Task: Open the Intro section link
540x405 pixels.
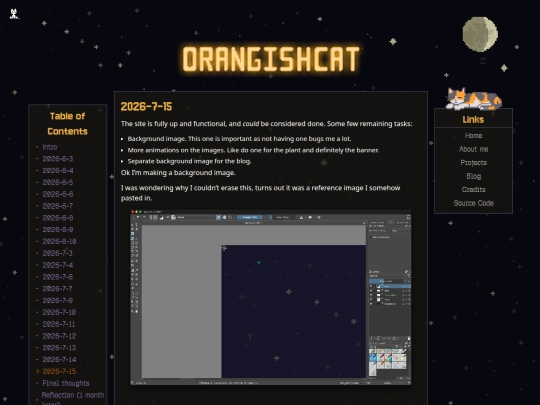Action: (50, 147)
